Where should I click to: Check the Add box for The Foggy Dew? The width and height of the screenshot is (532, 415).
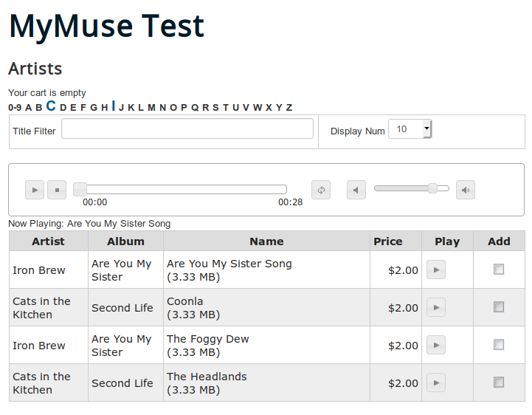point(499,345)
